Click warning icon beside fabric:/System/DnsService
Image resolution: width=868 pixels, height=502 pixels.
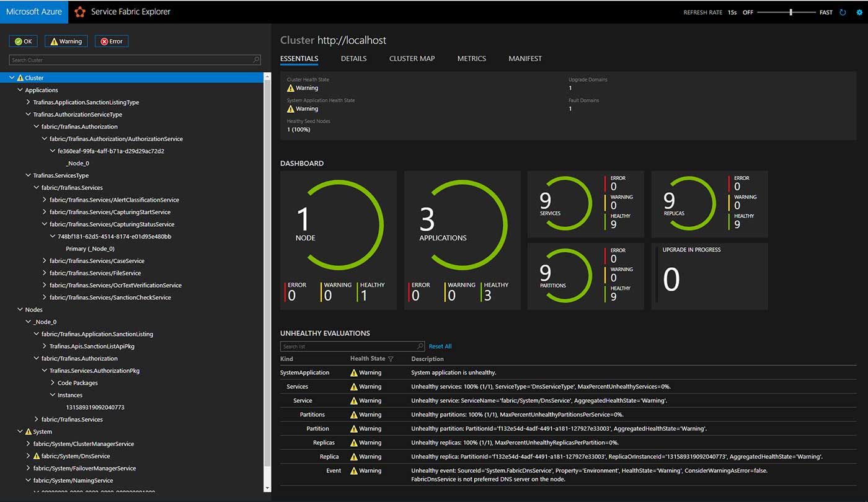click(x=36, y=456)
